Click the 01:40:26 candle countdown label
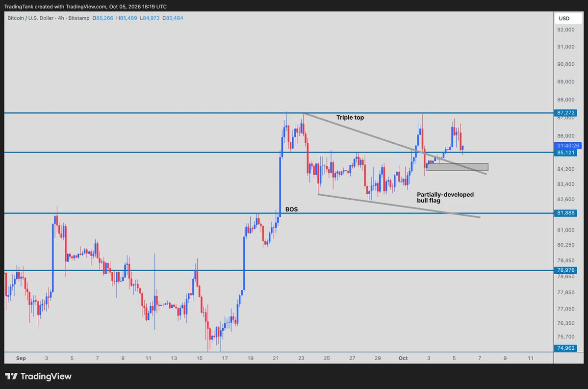The height and width of the screenshot is (389, 588). click(568, 146)
